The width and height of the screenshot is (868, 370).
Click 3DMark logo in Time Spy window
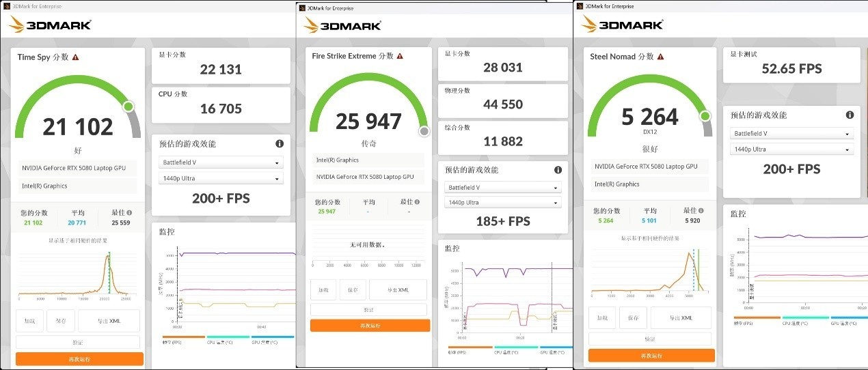tap(51, 25)
